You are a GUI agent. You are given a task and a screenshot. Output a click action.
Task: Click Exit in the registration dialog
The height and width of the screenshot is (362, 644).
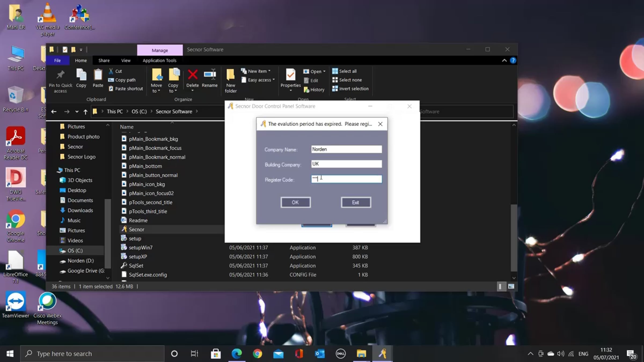tap(356, 202)
